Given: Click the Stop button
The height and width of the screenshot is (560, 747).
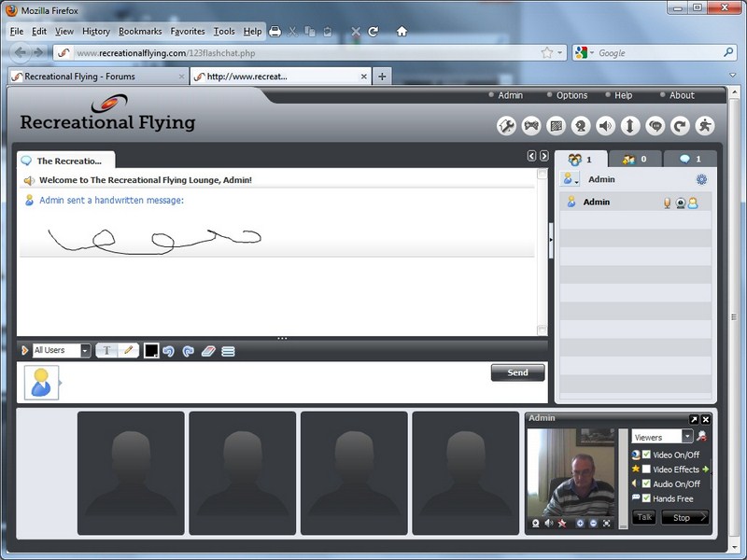Looking at the screenshot, I should click(684, 518).
